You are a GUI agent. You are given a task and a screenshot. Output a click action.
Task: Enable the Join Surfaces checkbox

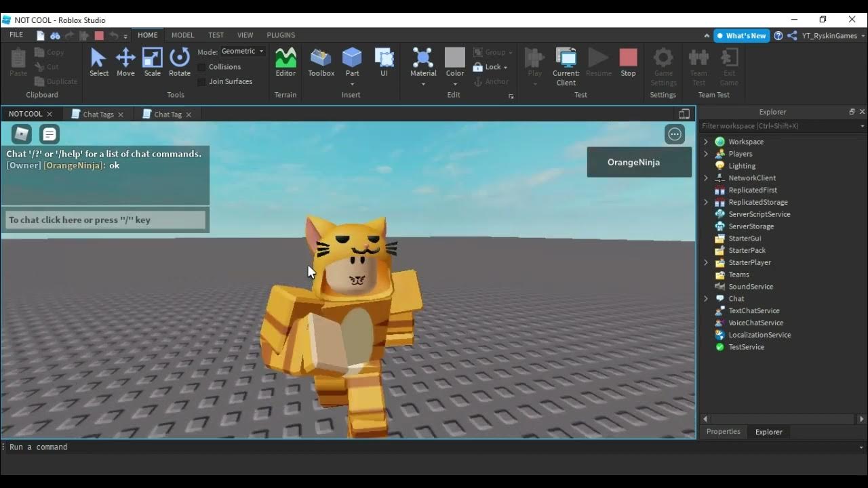coord(201,82)
